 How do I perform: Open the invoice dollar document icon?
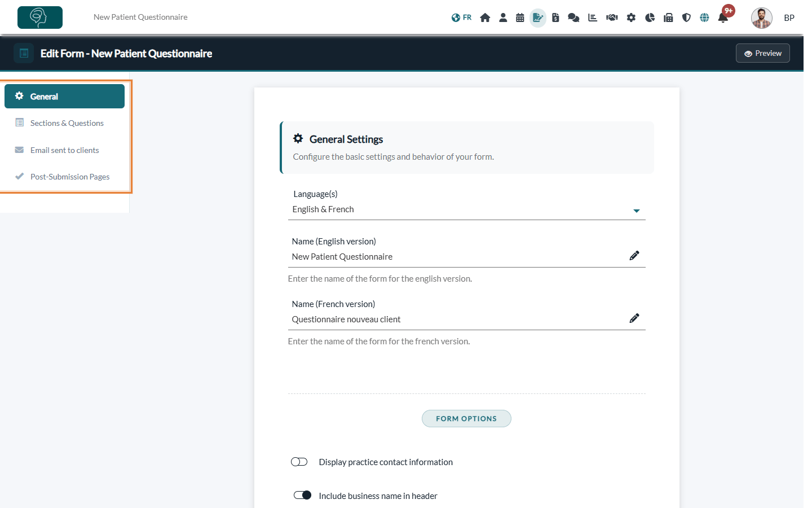(555, 17)
